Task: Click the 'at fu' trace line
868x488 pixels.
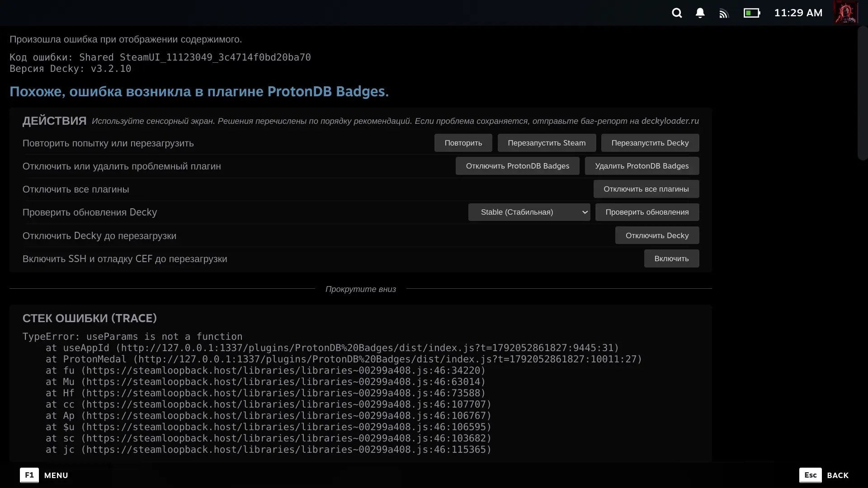Action: click(x=265, y=371)
